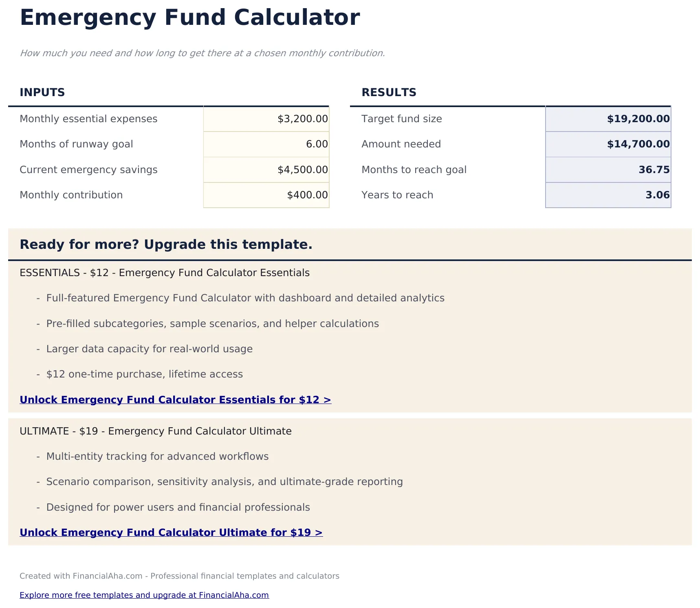
Task: Select the ULTIMATE tier title line
Action: (156, 431)
